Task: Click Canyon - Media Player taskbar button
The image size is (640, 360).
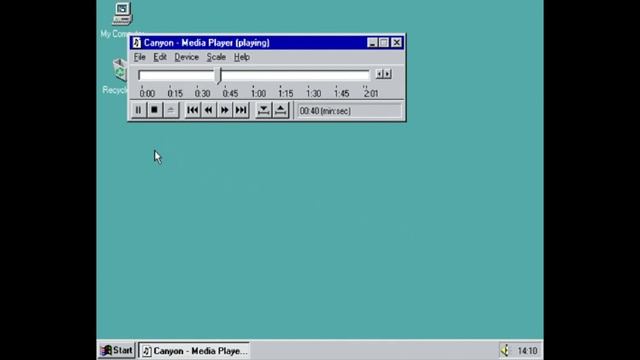Action: (194, 351)
